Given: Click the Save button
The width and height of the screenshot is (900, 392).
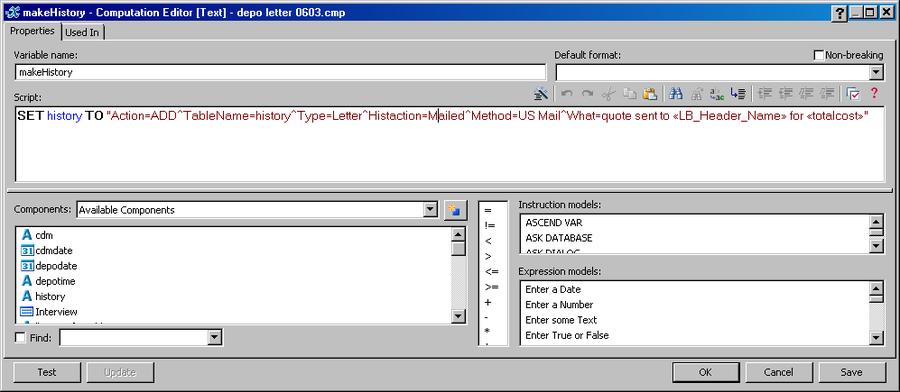Looking at the screenshot, I should 852,372.
